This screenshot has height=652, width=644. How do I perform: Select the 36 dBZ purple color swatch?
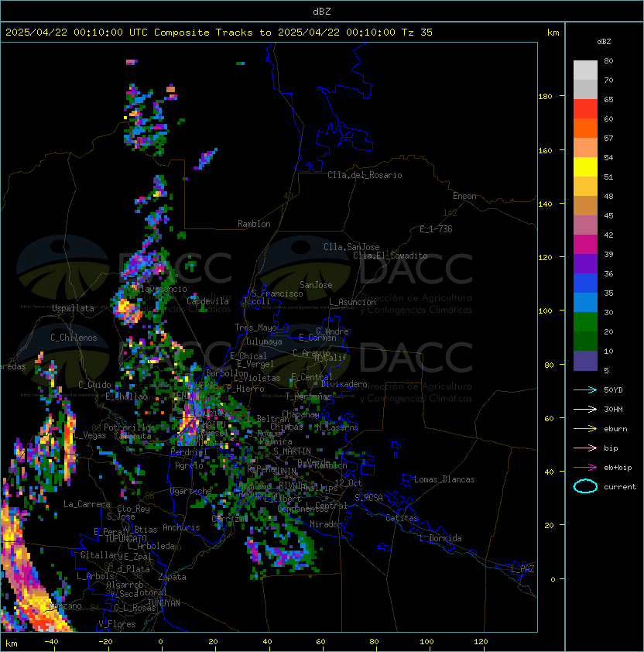[585, 264]
